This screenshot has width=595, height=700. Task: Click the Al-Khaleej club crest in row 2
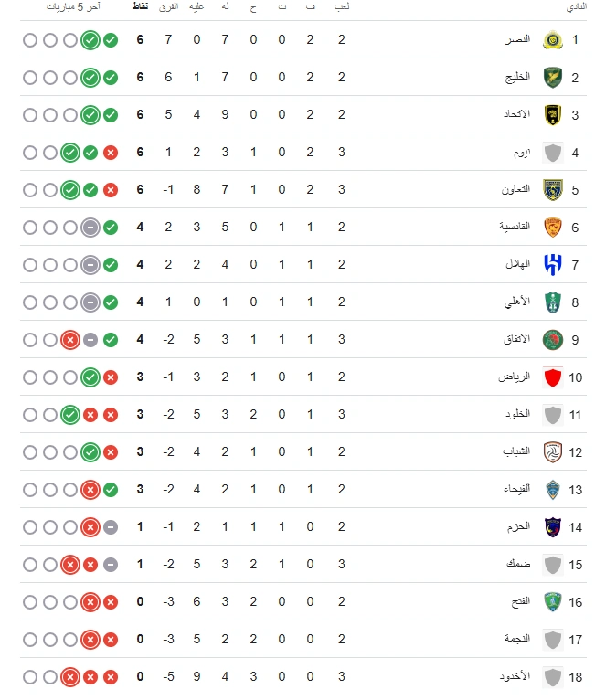coord(553,78)
